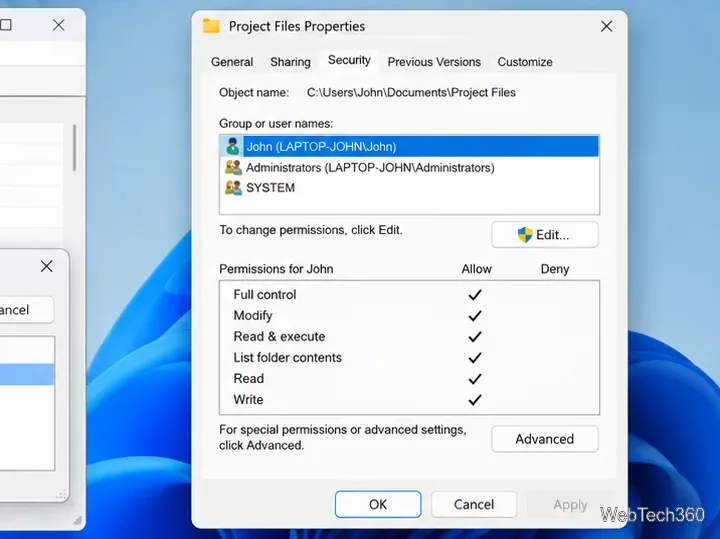Screen dimensions: 720x539
Task: Click the Full control permission row
Action: click(x=409, y=295)
